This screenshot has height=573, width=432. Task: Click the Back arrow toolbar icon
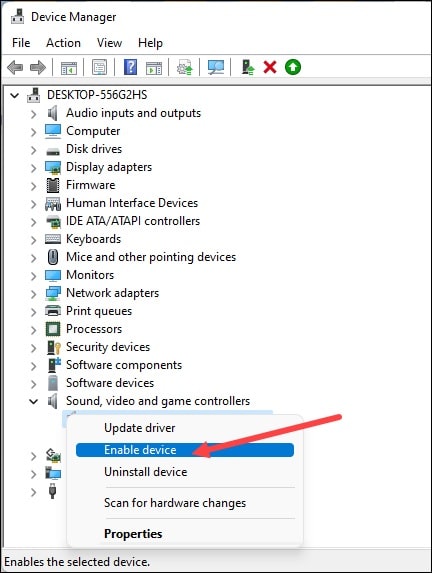point(15,67)
